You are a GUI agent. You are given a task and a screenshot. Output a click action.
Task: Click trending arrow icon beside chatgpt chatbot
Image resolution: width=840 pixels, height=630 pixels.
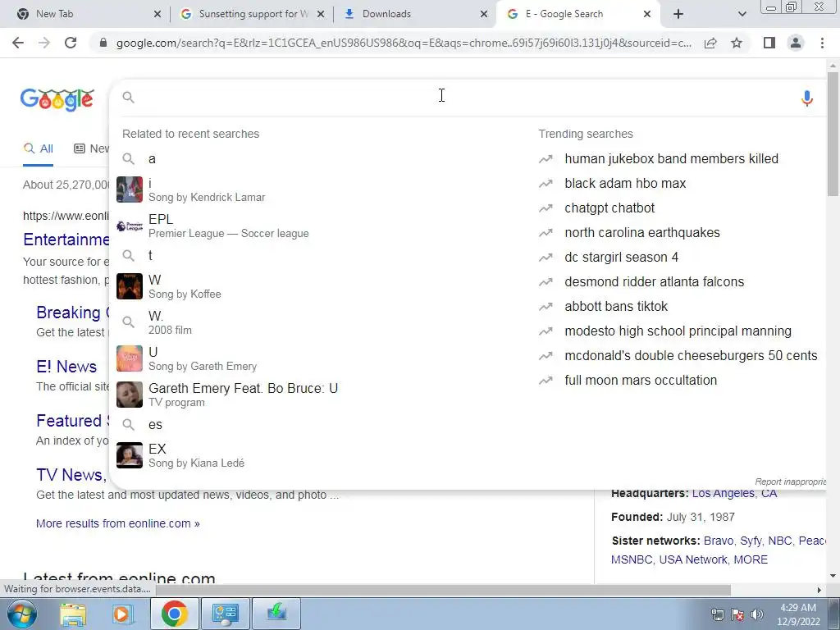(546, 208)
